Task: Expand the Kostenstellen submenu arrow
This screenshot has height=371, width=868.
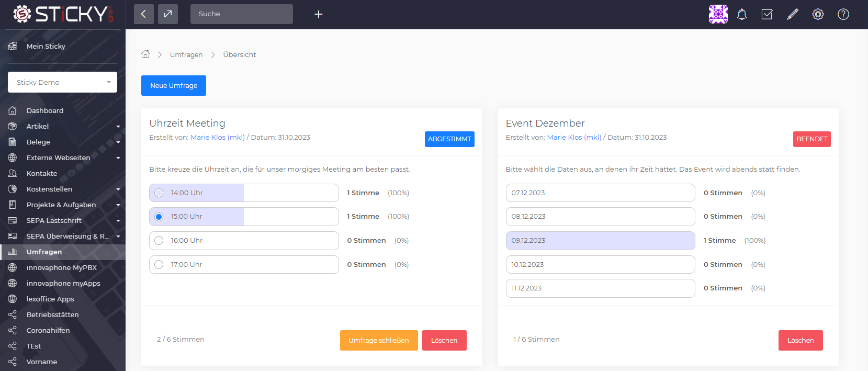Action: [x=118, y=189]
